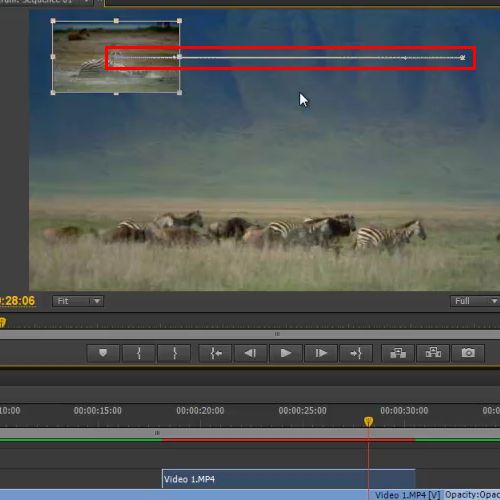The width and height of the screenshot is (500, 500).
Task: Click the Export Frame camera icon
Action: 468,353
